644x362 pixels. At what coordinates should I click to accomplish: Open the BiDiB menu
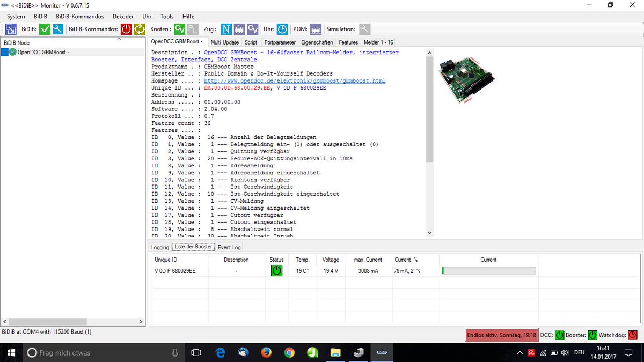pyautogui.click(x=40, y=17)
